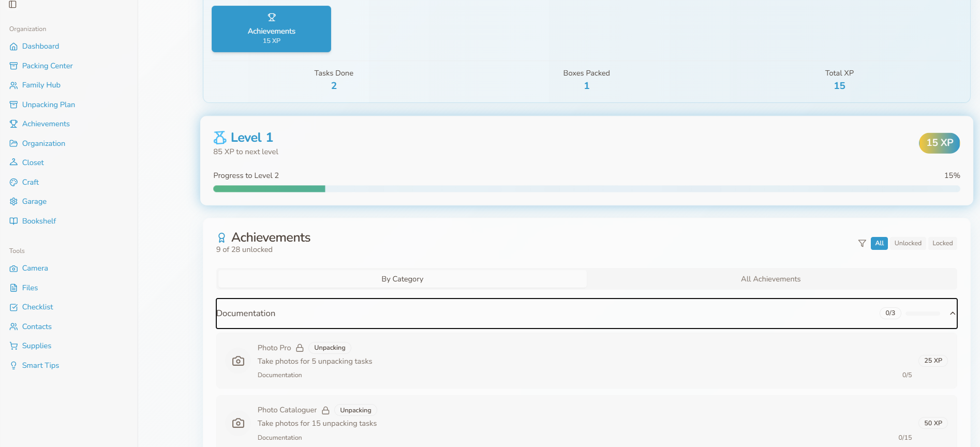Open the Garage gear icon

tap(13, 202)
